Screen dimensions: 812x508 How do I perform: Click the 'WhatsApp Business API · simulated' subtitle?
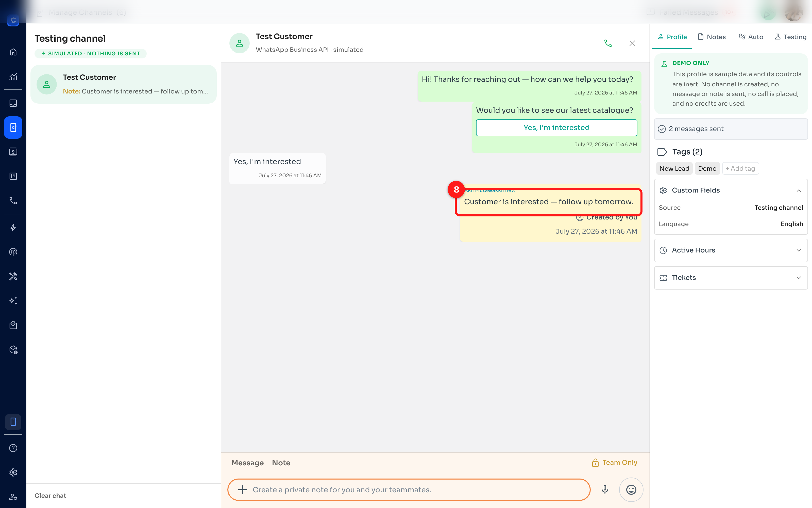(309, 50)
